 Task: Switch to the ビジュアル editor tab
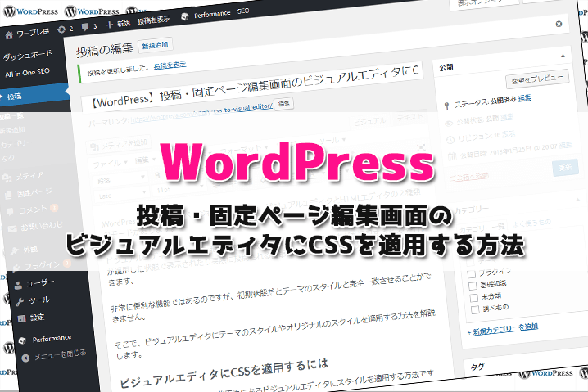pos(369,121)
